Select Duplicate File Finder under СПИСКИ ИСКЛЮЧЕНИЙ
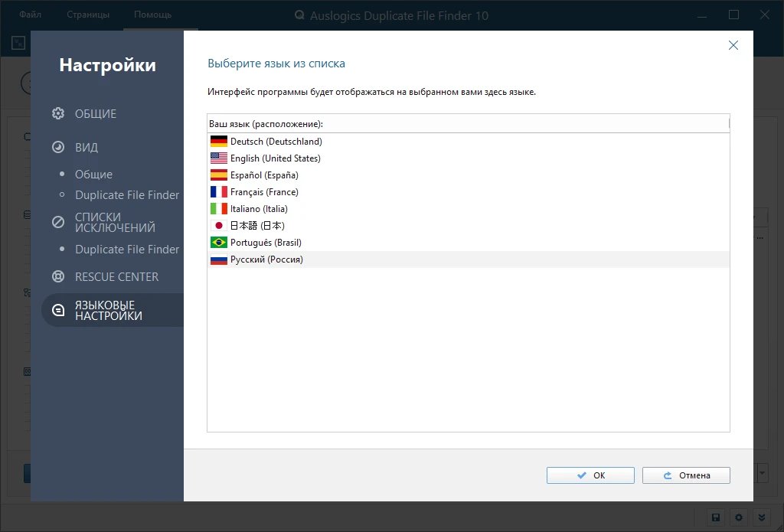The height and width of the screenshot is (532, 784). [127, 249]
